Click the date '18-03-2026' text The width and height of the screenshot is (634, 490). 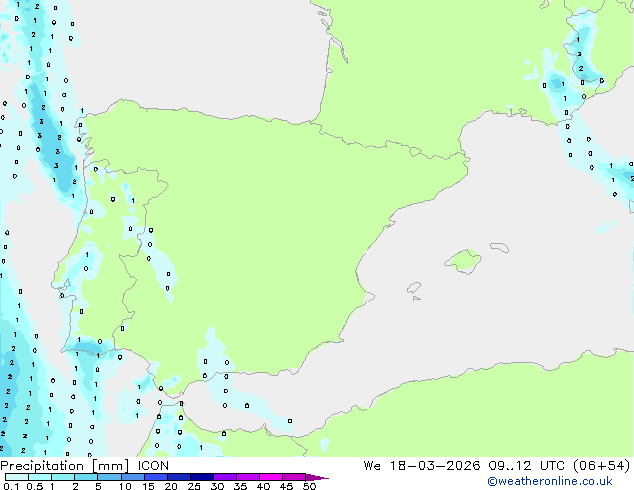tap(435, 466)
